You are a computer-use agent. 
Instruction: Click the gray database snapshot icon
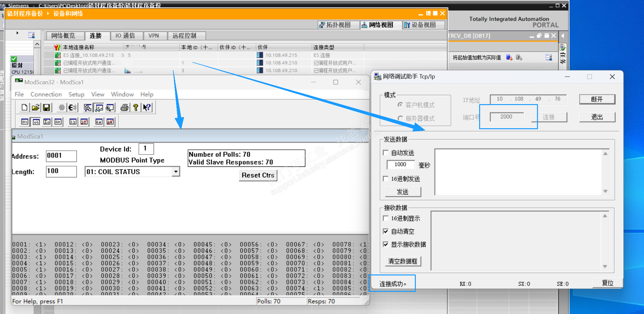click(x=519, y=58)
